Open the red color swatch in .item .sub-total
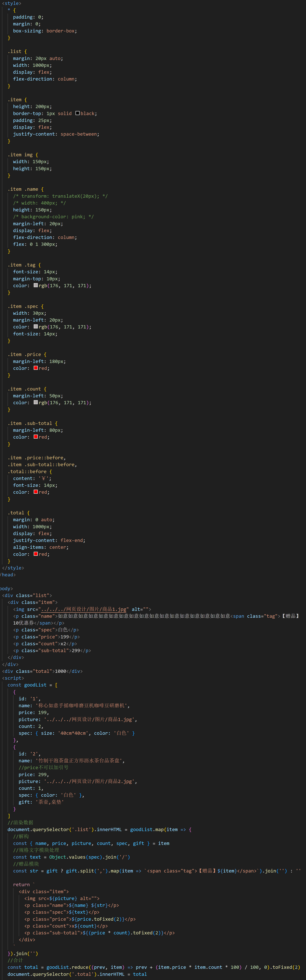 [x=36, y=437]
